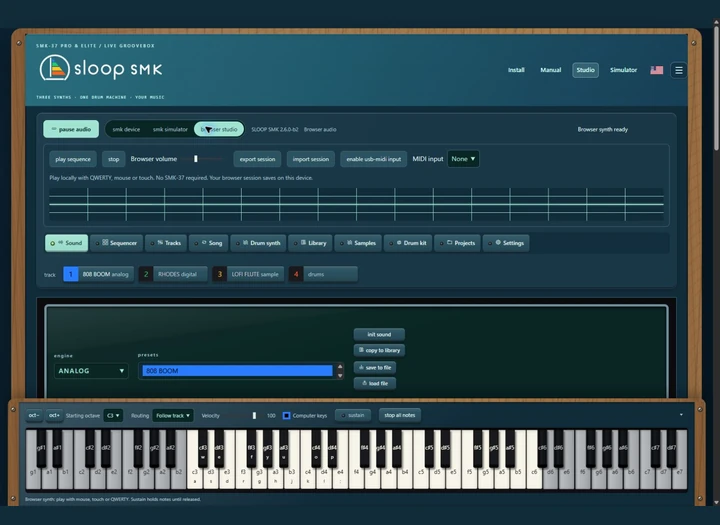Image resolution: width=720 pixels, height=525 pixels.
Task: Play the c#3 black piano key
Action: click(202, 448)
